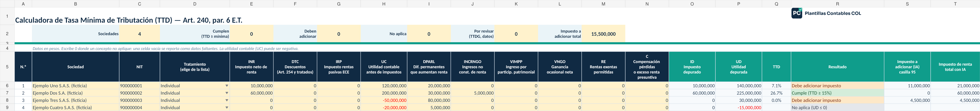
Task: Select UC cell 200,000,000
Action: (384, 93)
